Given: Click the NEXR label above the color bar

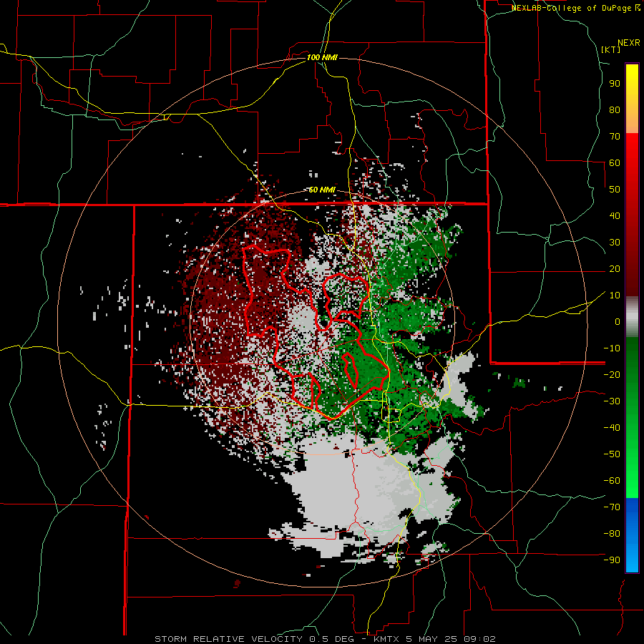Looking at the screenshot, I should pyautogui.click(x=629, y=43).
